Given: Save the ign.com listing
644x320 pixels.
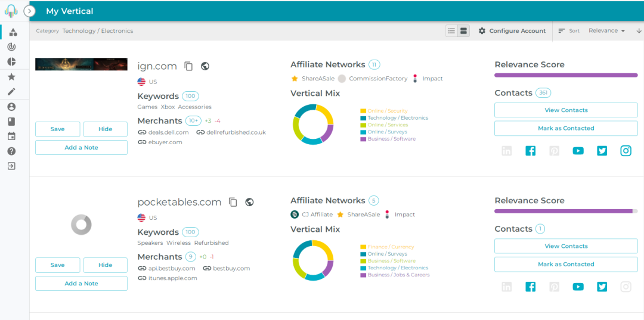Looking at the screenshot, I should pos(57,129).
